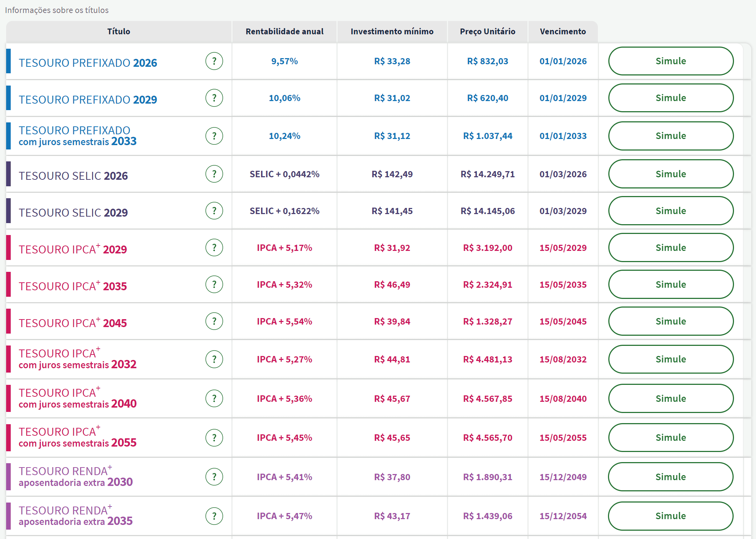Viewport: 756px width, 539px height.
Task: Show help for Renda+ aposentadoria extra 2035
Action: point(214,516)
